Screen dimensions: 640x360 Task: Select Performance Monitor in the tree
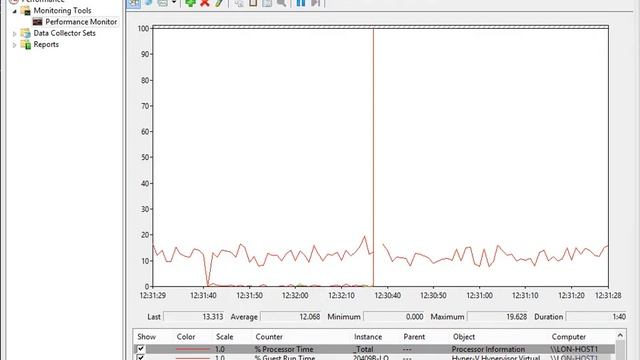click(81, 22)
